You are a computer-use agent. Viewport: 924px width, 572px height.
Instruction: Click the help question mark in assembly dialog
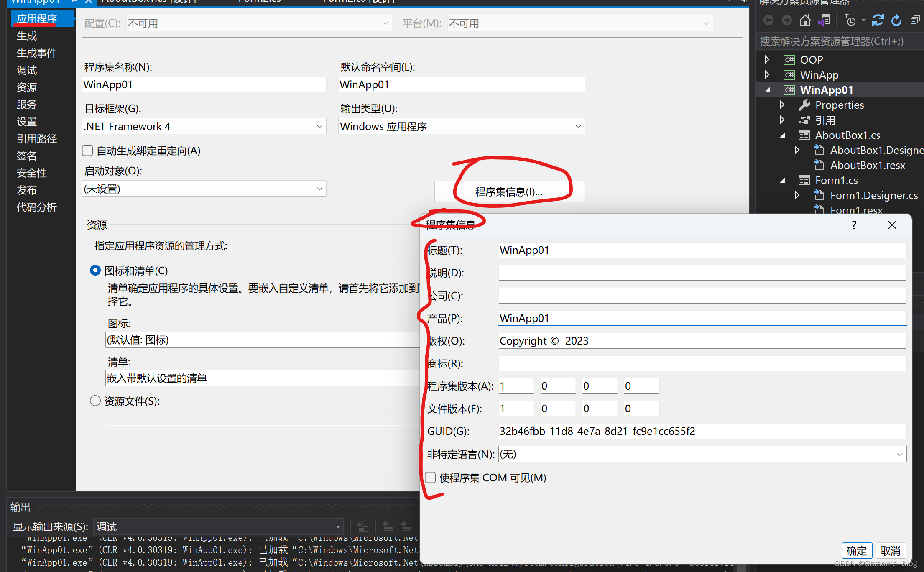[x=854, y=225]
